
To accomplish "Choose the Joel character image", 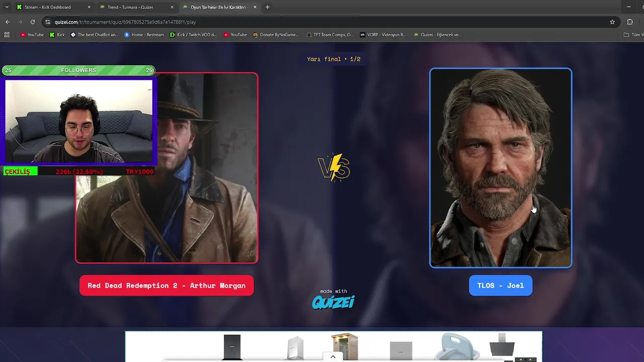I will (501, 168).
